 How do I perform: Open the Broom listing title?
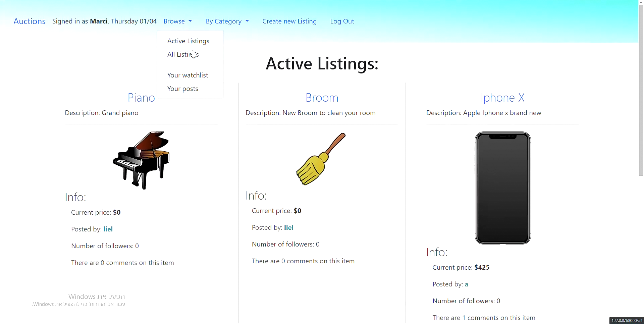[x=322, y=98]
